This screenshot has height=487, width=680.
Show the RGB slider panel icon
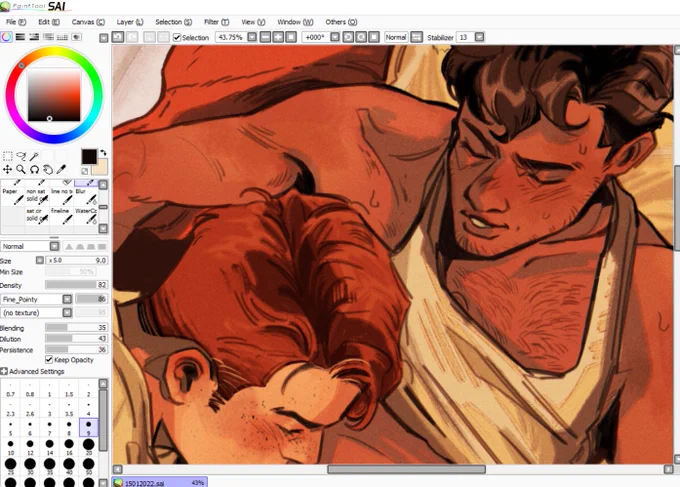tap(20, 37)
